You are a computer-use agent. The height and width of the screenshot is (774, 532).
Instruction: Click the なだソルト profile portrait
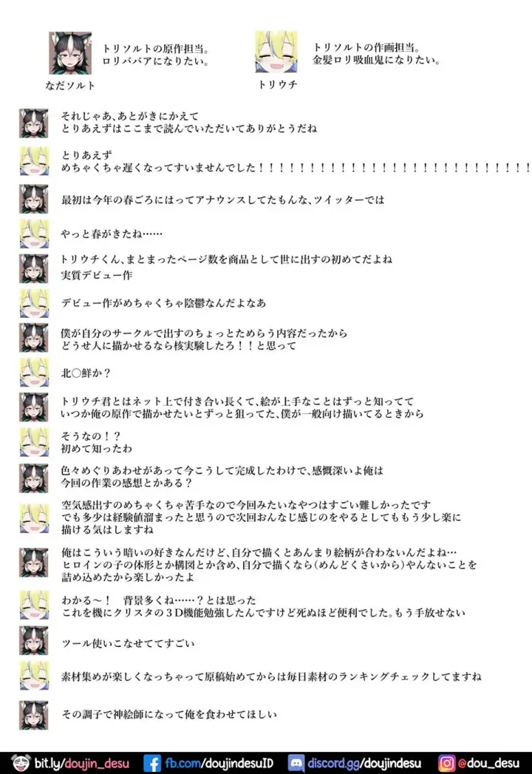click(70, 52)
